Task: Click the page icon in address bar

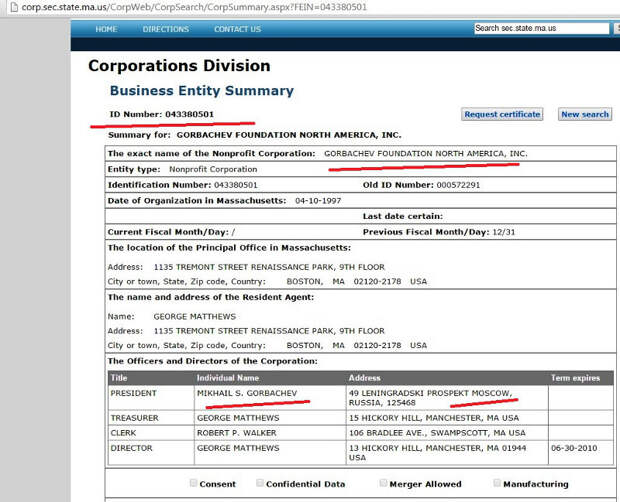Action: click(14, 7)
